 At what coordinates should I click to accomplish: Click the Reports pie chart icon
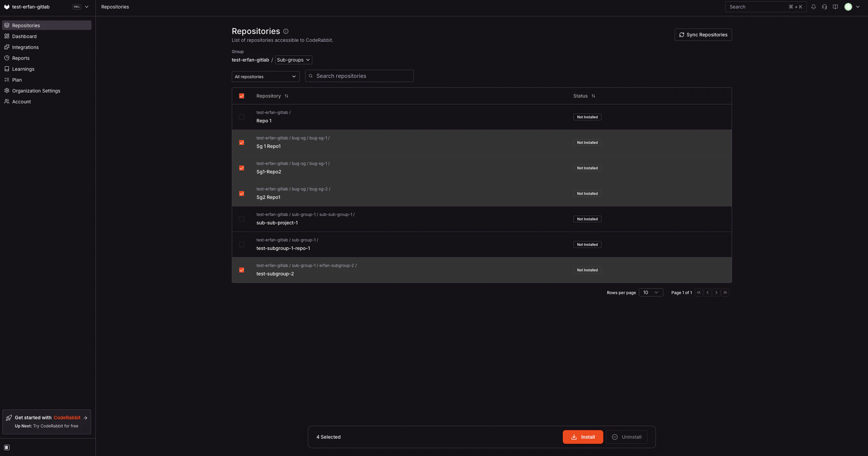pyautogui.click(x=7, y=58)
